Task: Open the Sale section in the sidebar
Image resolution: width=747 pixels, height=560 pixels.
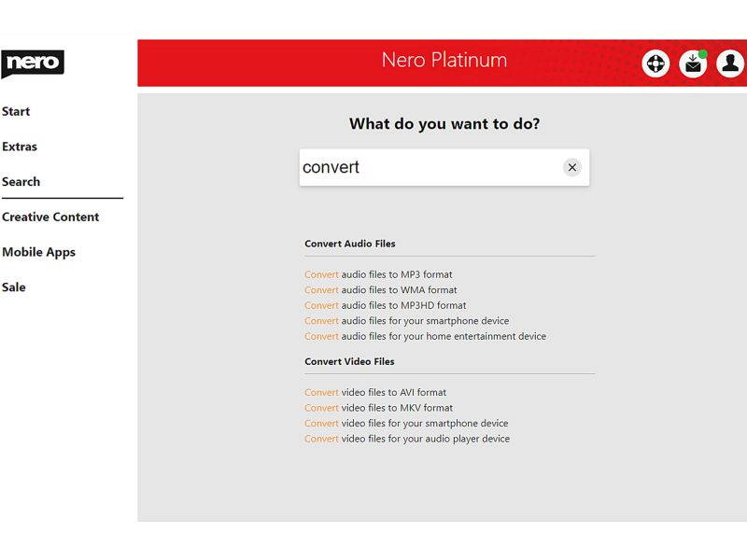Action: [x=14, y=287]
